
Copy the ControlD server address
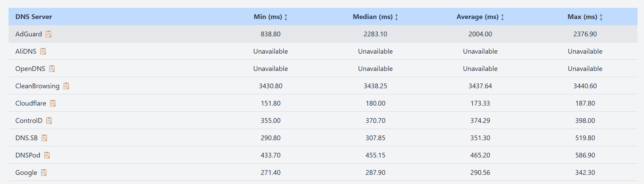click(49, 121)
